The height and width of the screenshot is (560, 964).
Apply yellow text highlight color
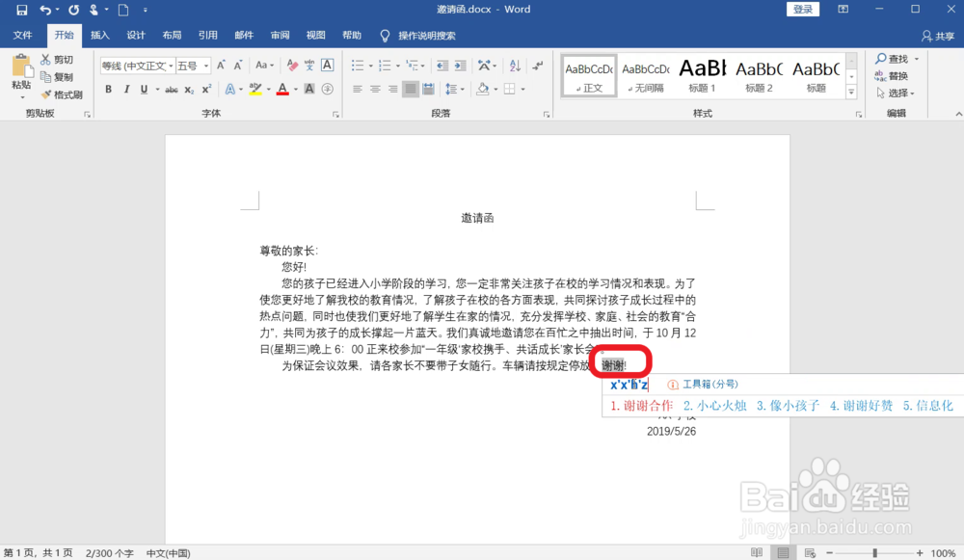[255, 90]
